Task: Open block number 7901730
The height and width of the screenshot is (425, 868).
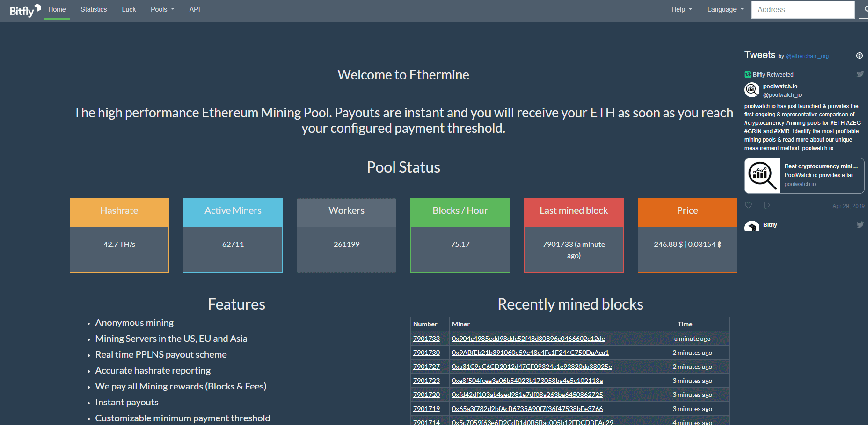Action: [426, 353]
